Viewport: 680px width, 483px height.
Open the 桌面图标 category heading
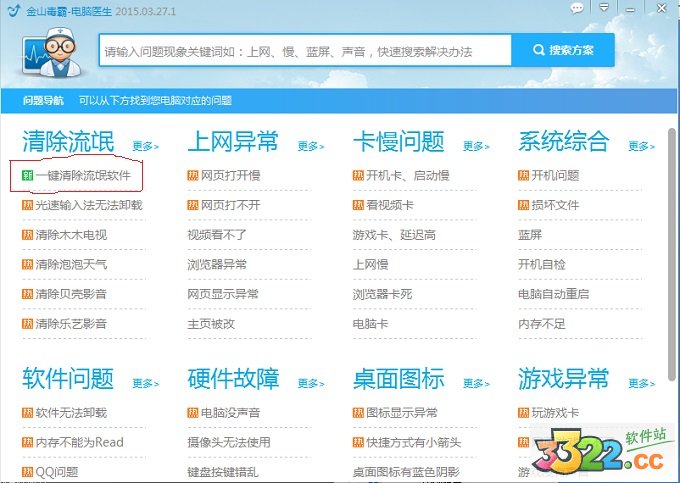tap(399, 378)
